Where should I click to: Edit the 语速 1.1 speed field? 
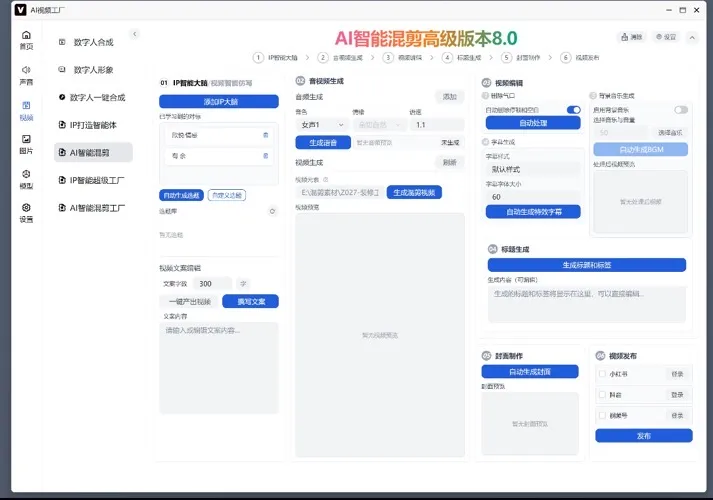point(437,125)
